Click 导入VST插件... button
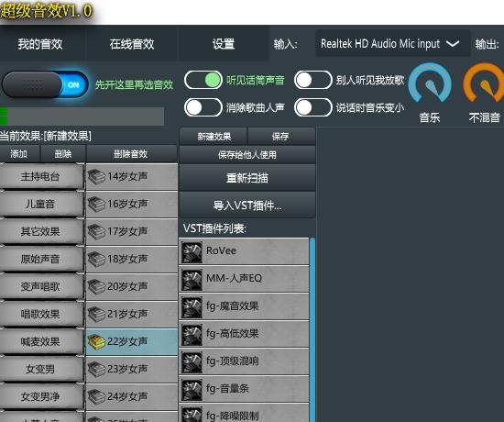 pyautogui.click(x=247, y=205)
